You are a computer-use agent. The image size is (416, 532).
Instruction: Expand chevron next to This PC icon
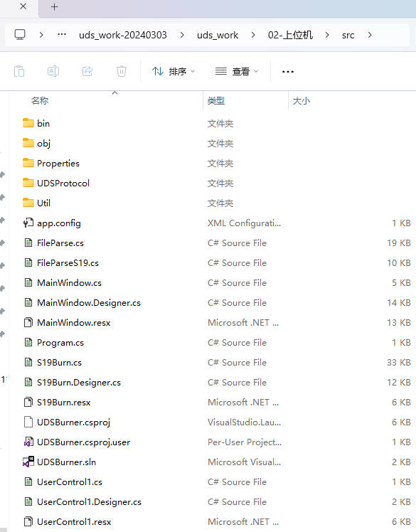click(x=41, y=35)
